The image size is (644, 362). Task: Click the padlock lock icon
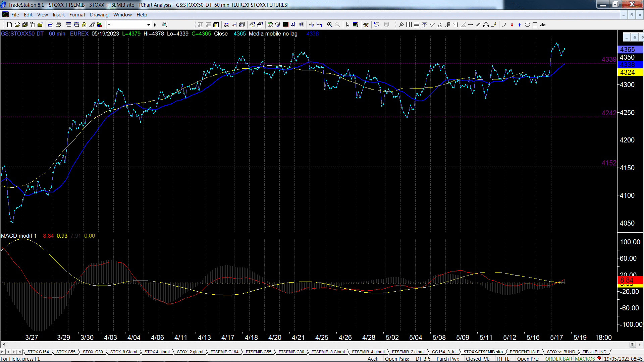[84, 25]
